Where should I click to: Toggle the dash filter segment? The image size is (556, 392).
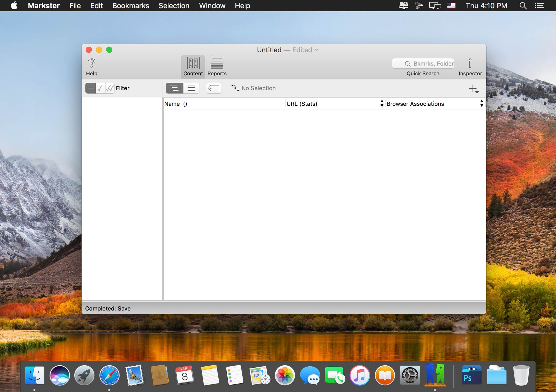pyautogui.click(x=90, y=88)
